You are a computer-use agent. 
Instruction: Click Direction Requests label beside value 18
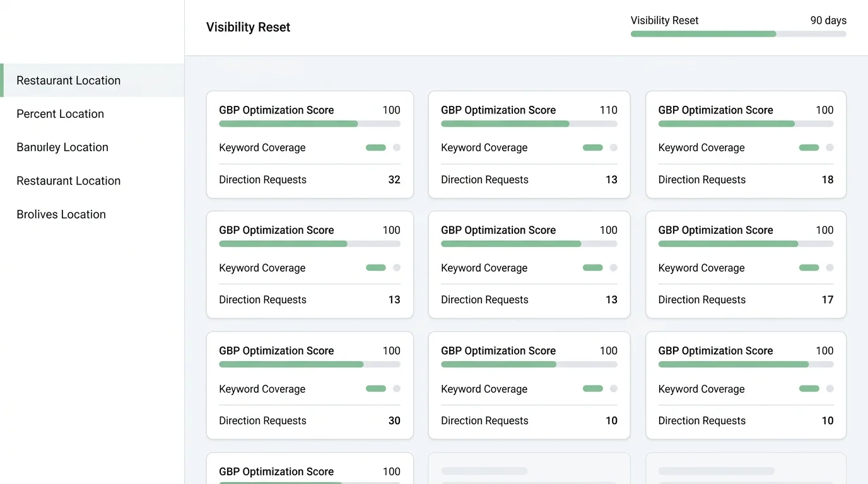702,180
